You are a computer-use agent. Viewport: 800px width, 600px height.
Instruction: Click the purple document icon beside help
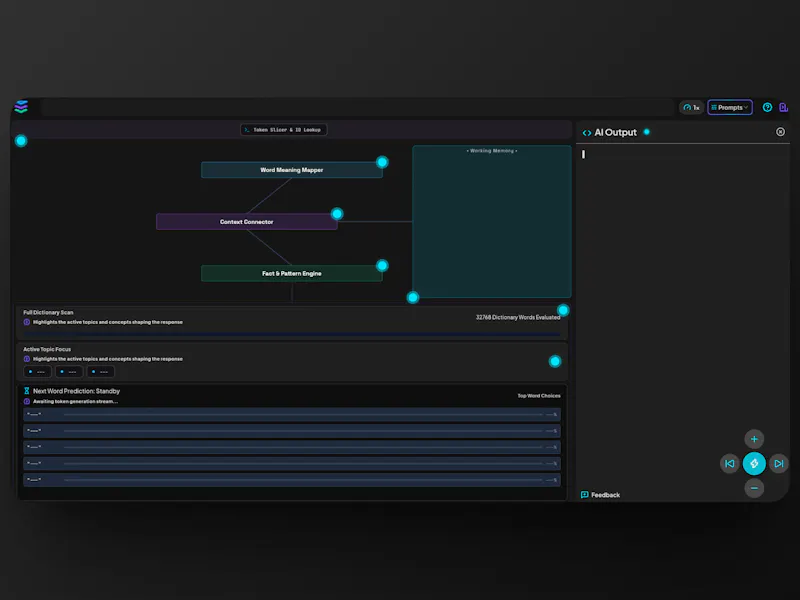click(x=783, y=107)
